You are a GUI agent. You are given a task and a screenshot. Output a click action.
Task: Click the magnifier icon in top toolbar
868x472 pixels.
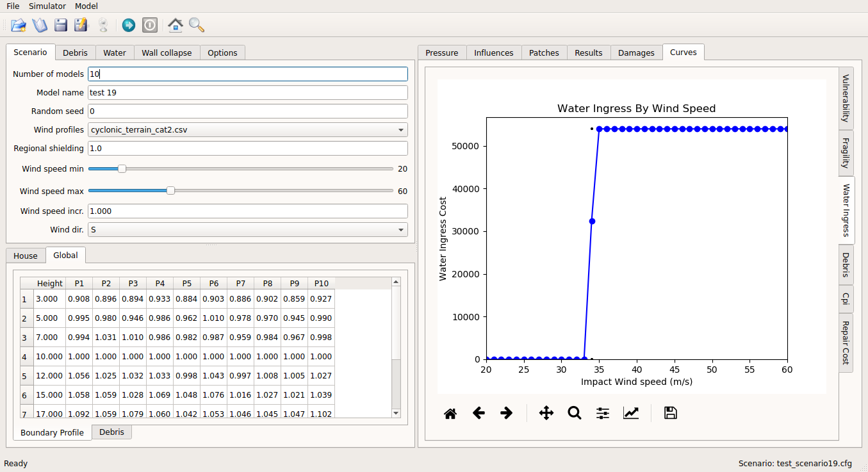(197, 25)
